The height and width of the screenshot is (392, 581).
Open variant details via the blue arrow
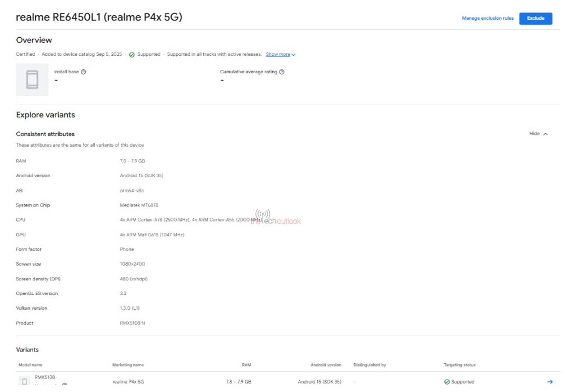point(549,381)
